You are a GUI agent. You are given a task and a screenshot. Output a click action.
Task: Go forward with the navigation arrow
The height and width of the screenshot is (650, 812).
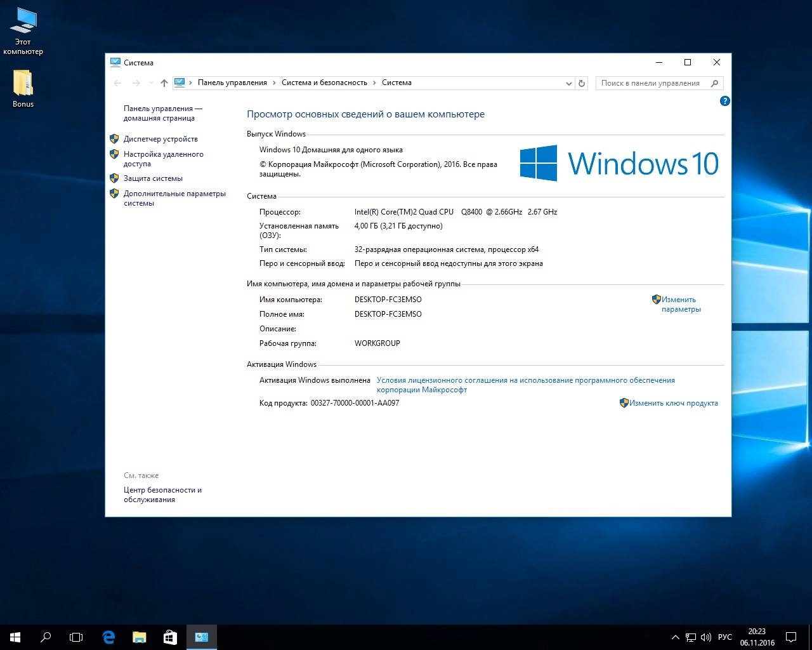[x=136, y=83]
